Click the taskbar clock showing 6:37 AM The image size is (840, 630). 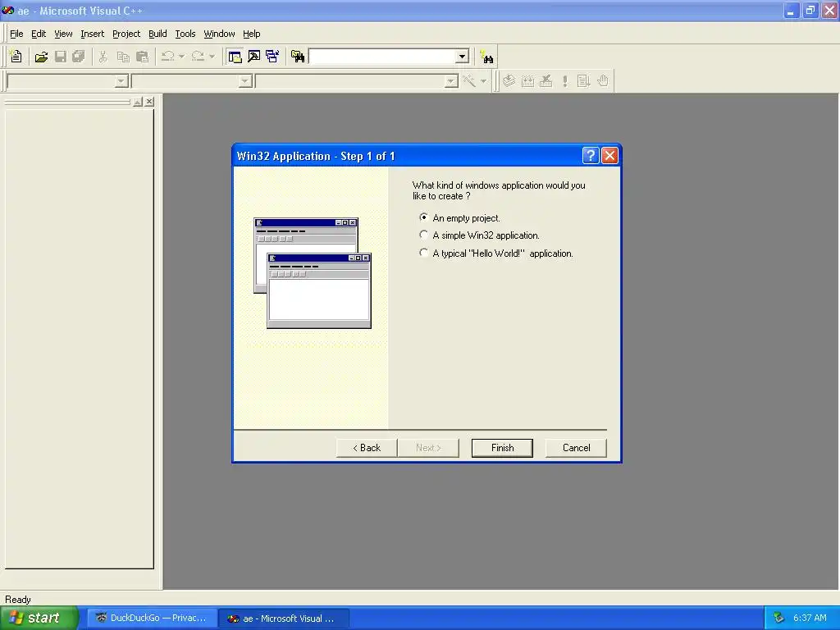(x=810, y=618)
